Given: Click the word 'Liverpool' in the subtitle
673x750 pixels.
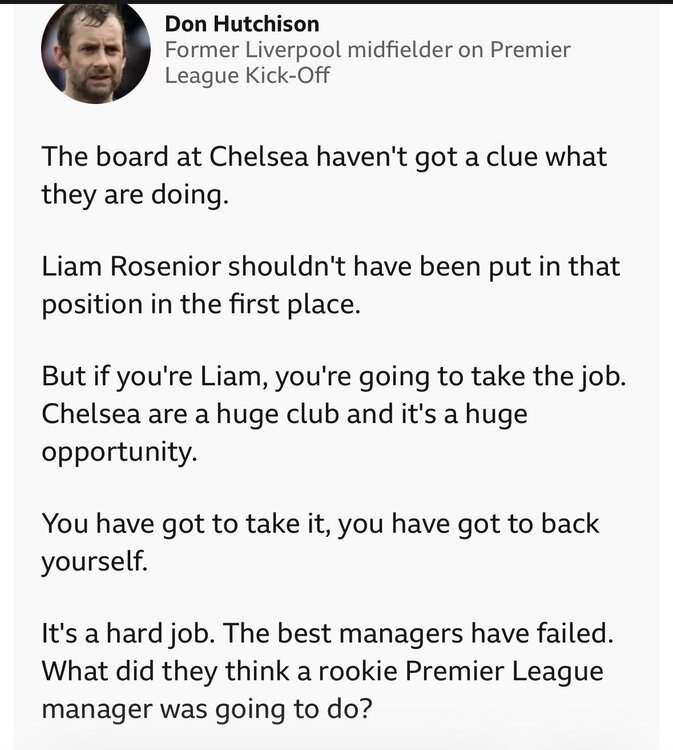Looking at the screenshot, I should pos(294,50).
